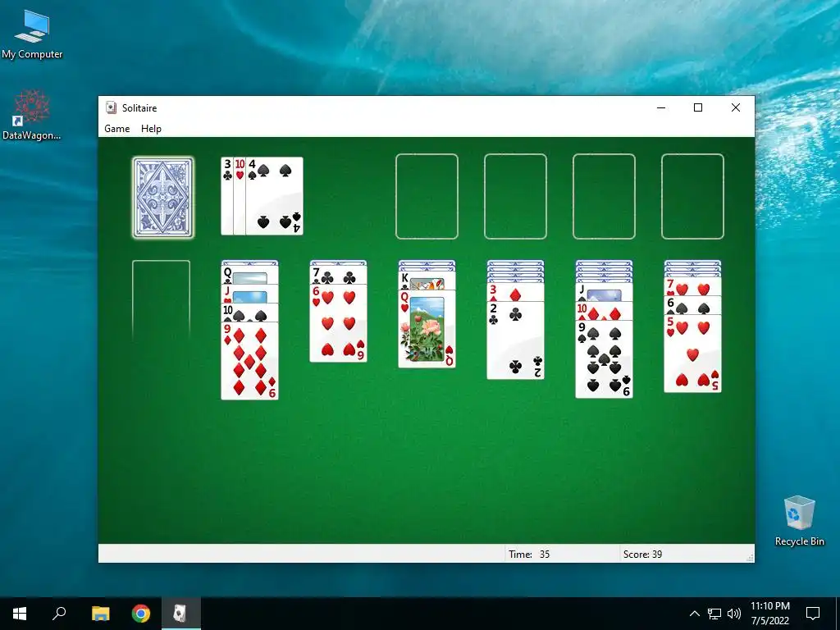Click the fourth empty foundation slot
Screen dimensions: 840x630
pos(692,196)
